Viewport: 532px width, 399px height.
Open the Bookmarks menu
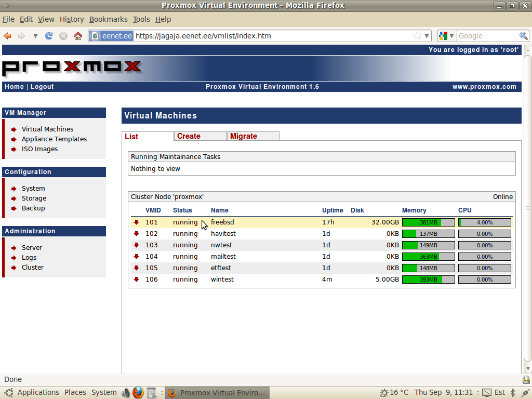[108, 19]
